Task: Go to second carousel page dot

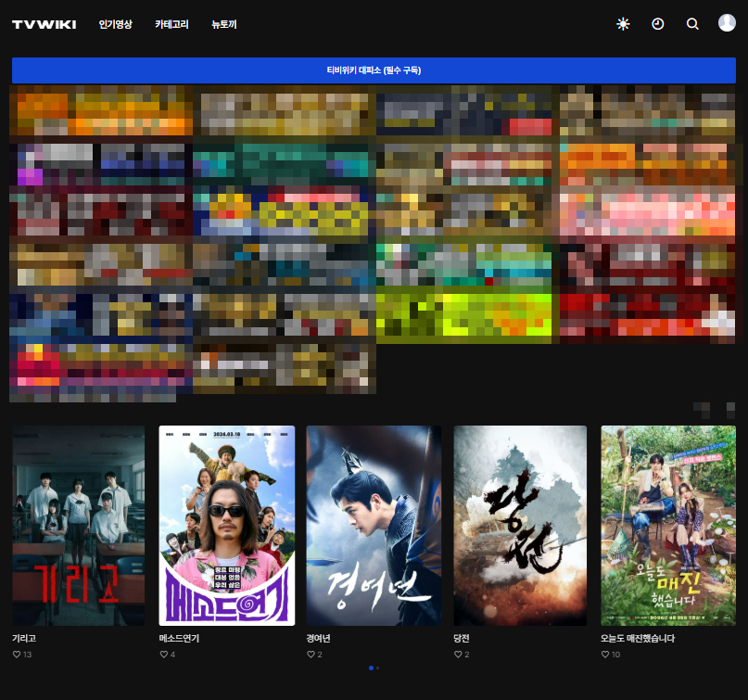Action: click(x=377, y=668)
